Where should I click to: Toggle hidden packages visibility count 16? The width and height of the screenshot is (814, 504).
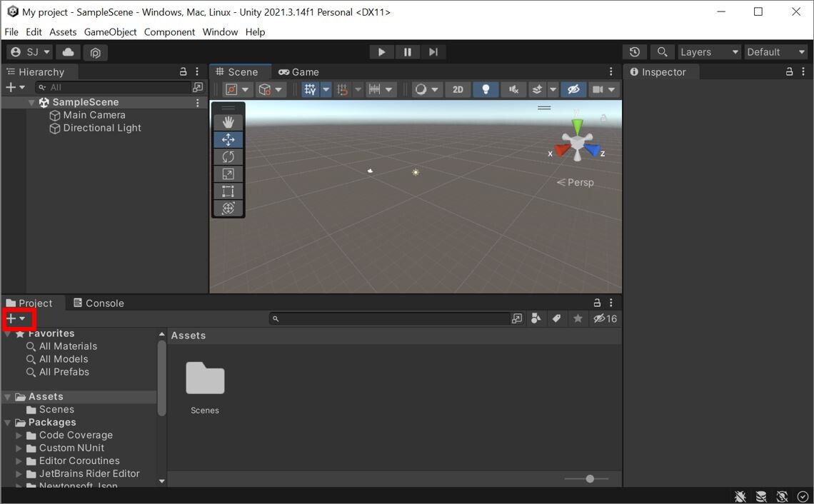[x=606, y=318]
